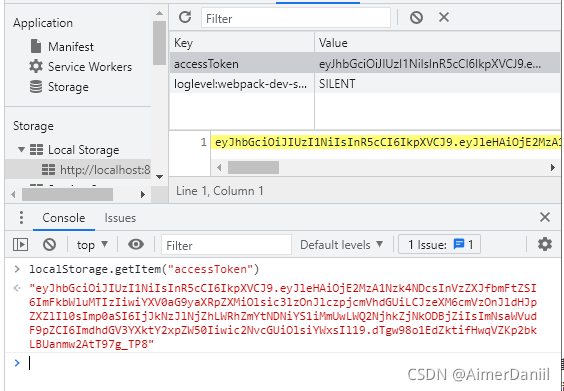Select the SILENT value cell
Screen dimensions: 564x391
437,83
